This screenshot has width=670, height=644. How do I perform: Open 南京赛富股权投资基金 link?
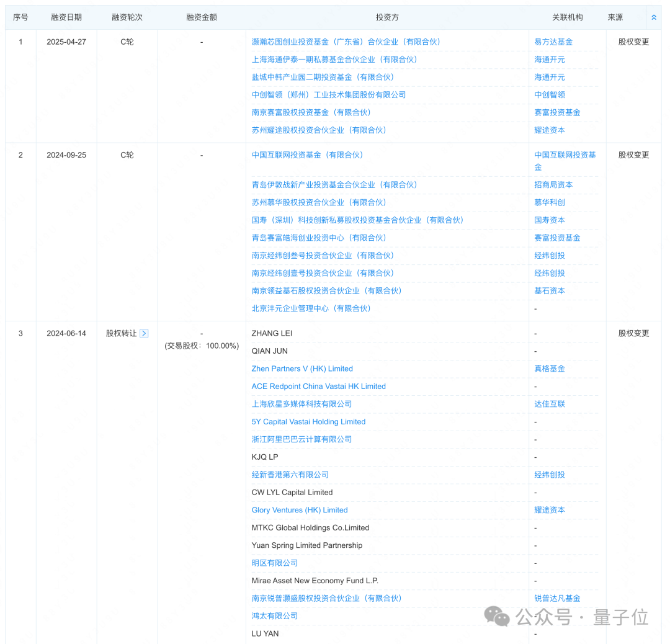pyautogui.click(x=311, y=112)
